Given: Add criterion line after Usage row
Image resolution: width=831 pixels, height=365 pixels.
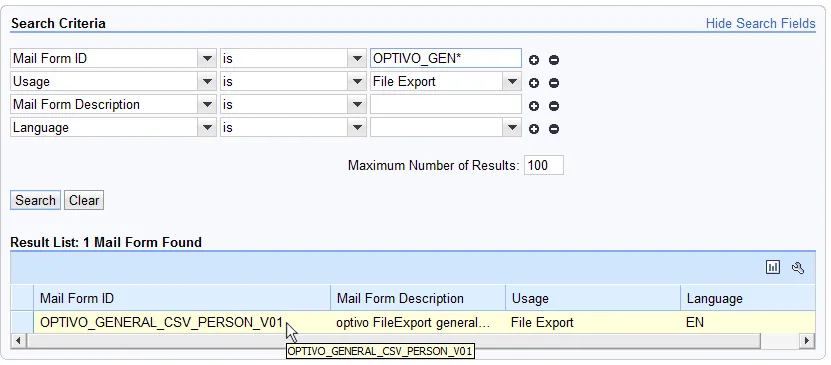Looking at the screenshot, I should coord(534,83).
